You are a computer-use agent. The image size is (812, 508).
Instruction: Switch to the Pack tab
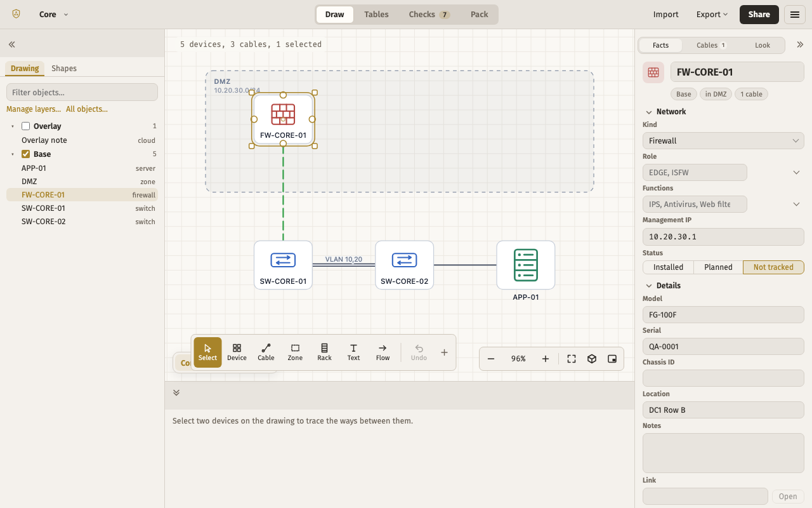[x=480, y=15]
